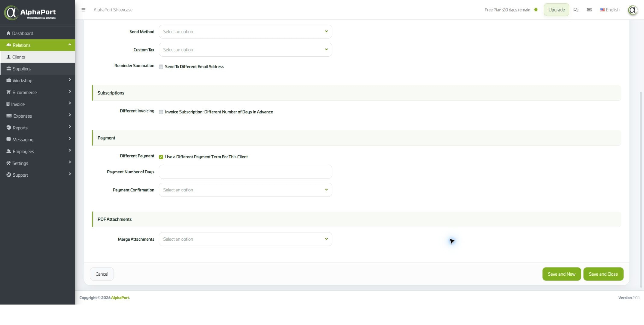Click the Reports pie chart icon

tap(9, 128)
